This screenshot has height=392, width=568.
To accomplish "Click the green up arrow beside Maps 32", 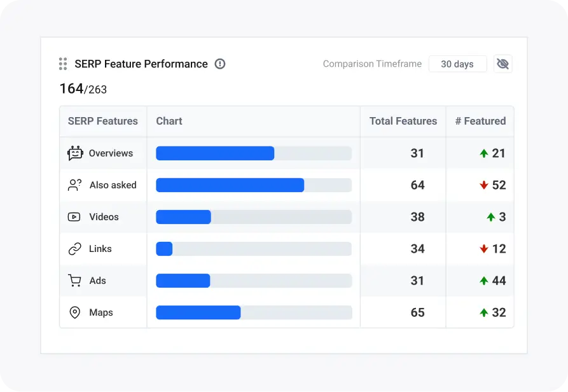I will (485, 312).
